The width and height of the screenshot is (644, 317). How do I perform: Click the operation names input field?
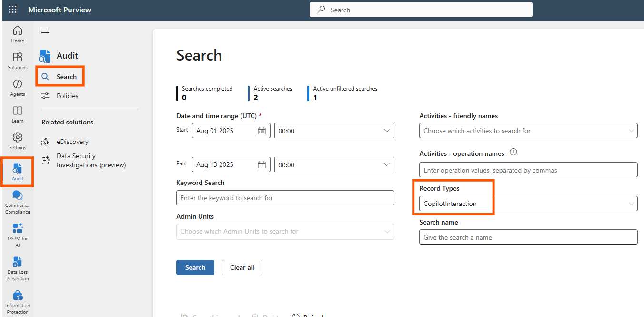click(528, 170)
